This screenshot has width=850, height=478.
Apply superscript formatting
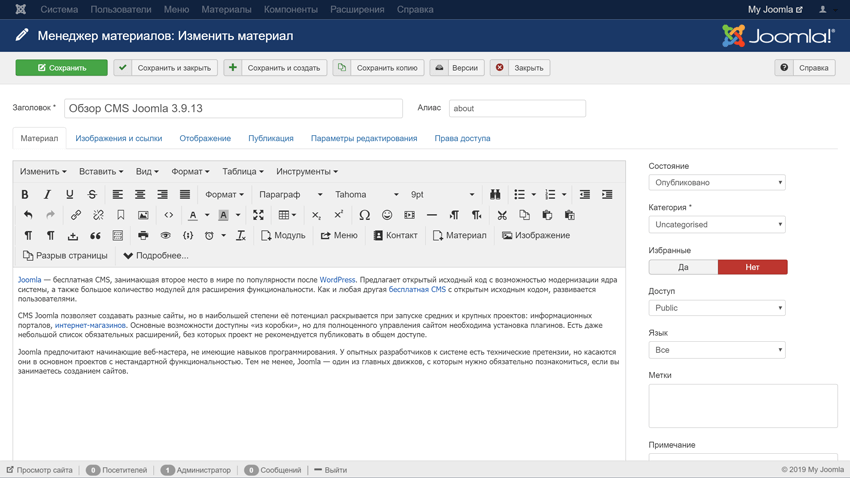338,215
